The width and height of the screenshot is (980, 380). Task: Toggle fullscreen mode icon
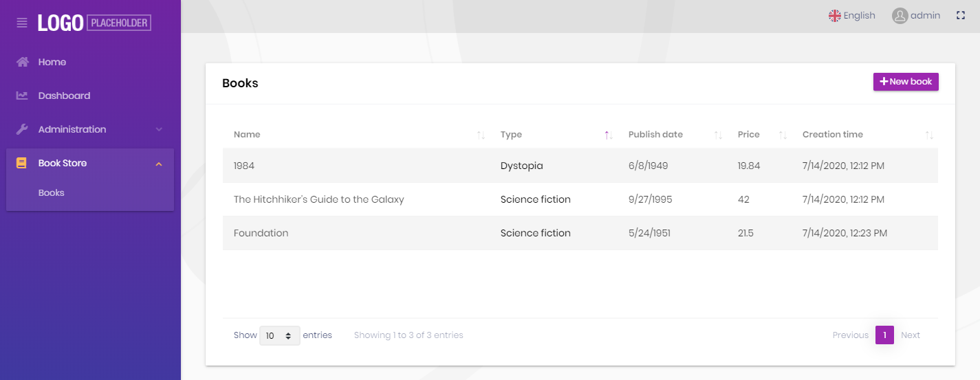(961, 15)
